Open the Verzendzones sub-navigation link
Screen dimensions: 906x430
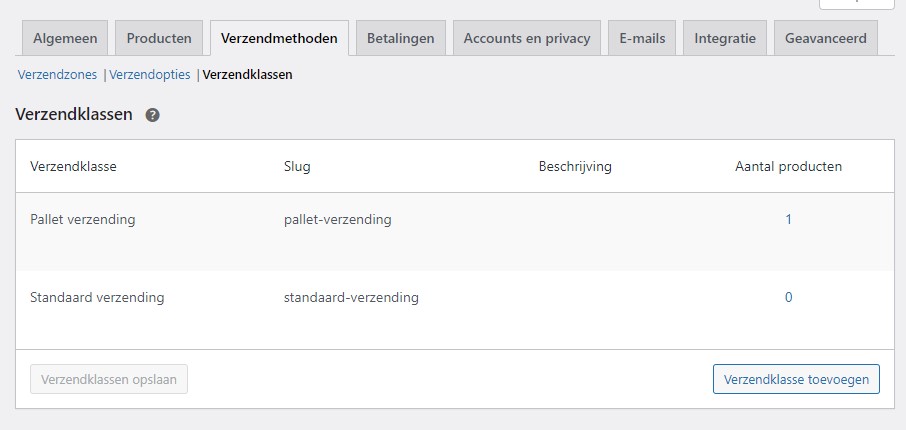[57, 75]
